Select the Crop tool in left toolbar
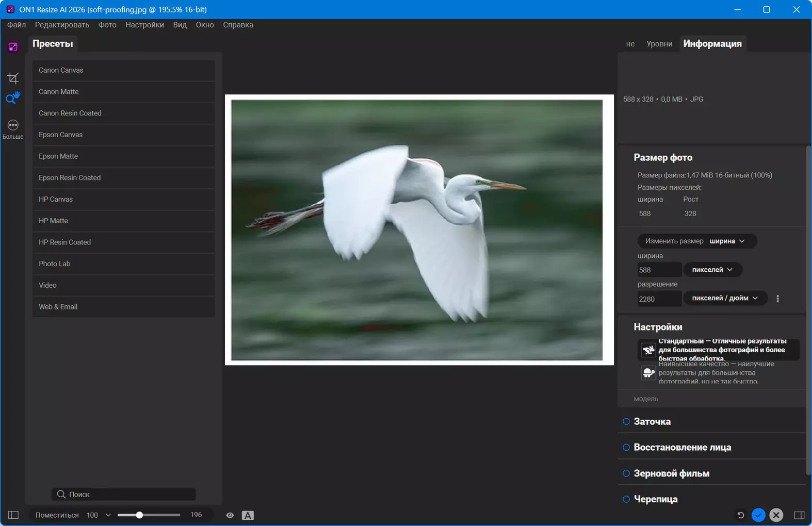812x526 pixels. coord(13,78)
